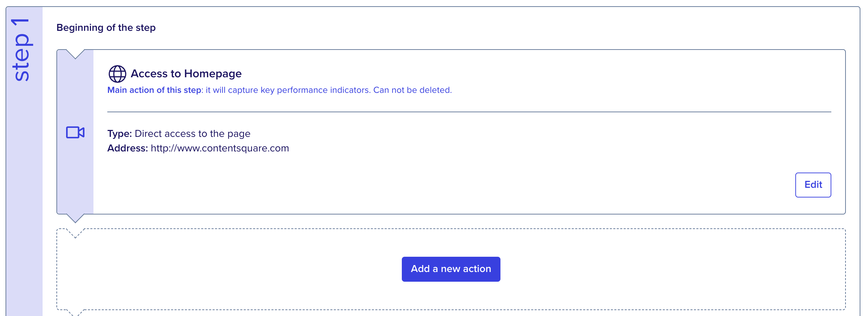This screenshot has width=868, height=316.
Task: Click the Beginning of the step heading
Action: click(106, 28)
